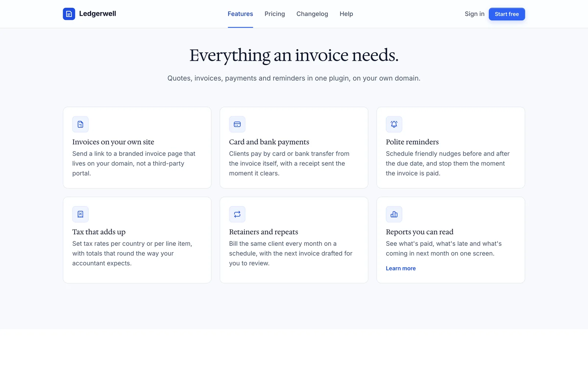Click the heading "Everything an invoice needs."
The height and width of the screenshot is (368, 588).
294,56
